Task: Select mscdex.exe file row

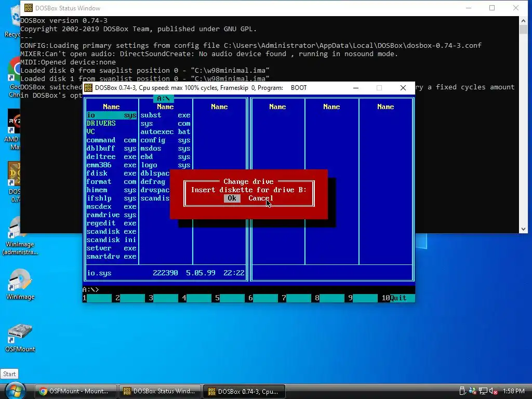Action: [111, 207]
